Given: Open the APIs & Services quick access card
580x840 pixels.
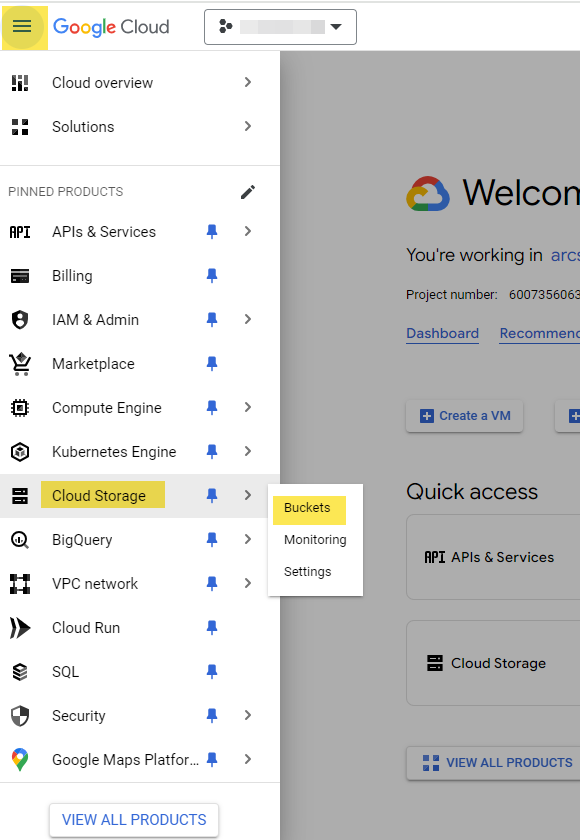Looking at the screenshot, I should point(493,557).
